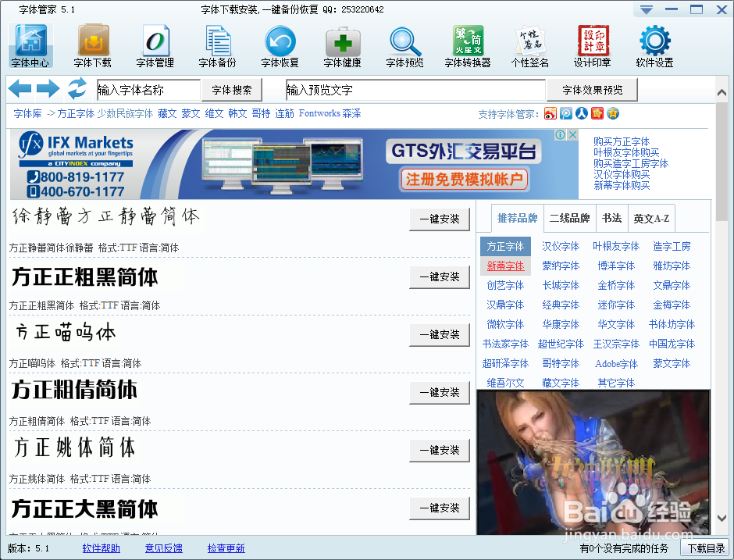Screen dimensions: 734x560
Task: Click the preview text input field
Action: click(415, 90)
